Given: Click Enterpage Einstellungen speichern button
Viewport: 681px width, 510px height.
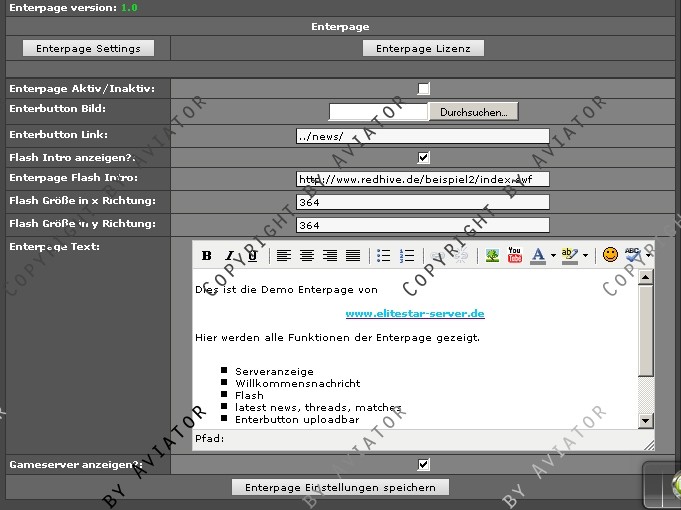Looking at the screenshot, I should 340,487.
